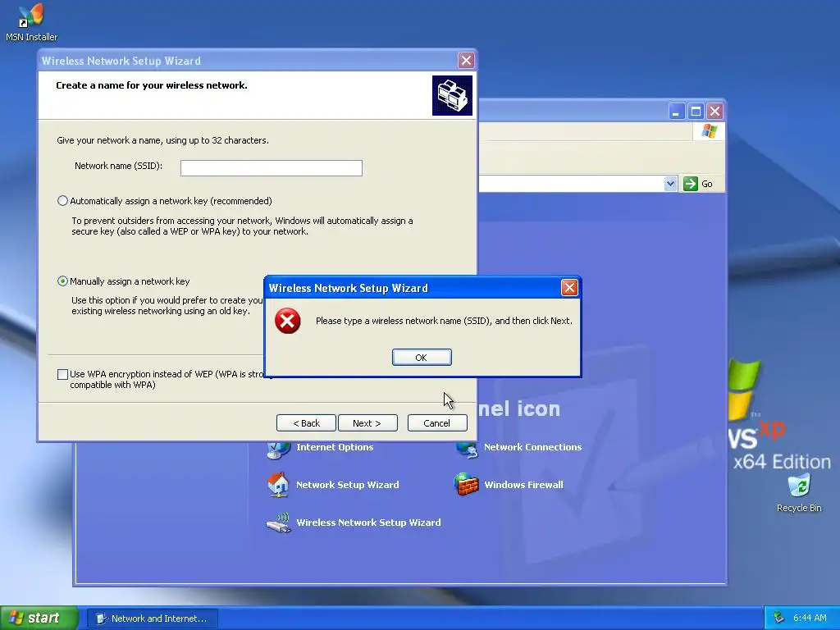This screenshot has width=840, height=630.
Task: Click OK in the error dialog
Action: pyautogui.click(x=422, y=358)
